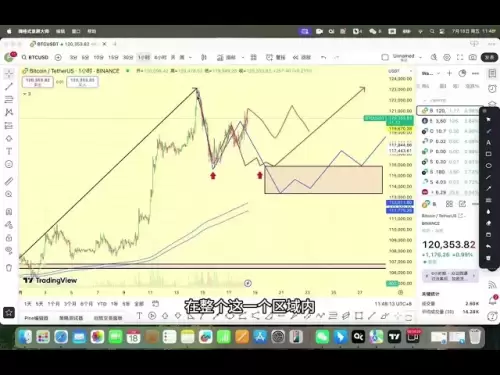Open chart settings gear icon
This screenshot has width=500, height=375.
[x=447, y=57]
